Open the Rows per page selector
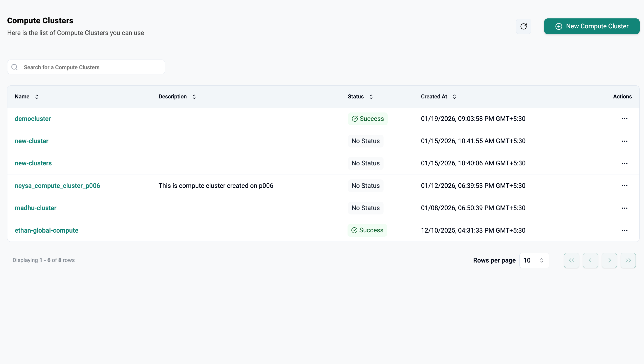The image size is (644, 364). pos(534,260)
